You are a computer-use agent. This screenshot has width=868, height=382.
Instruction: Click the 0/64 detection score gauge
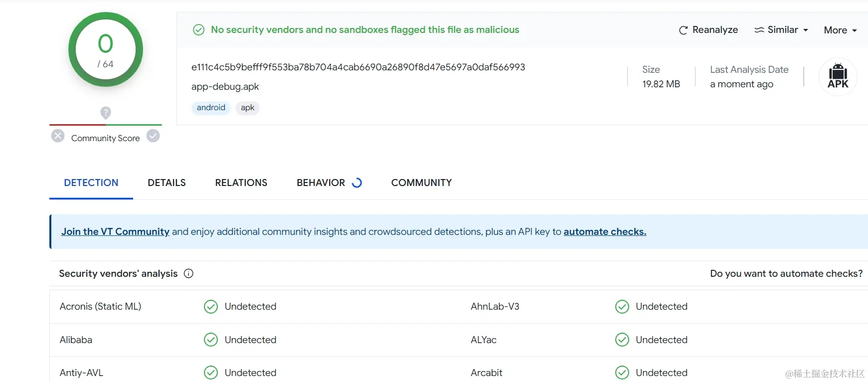(106, 49)
